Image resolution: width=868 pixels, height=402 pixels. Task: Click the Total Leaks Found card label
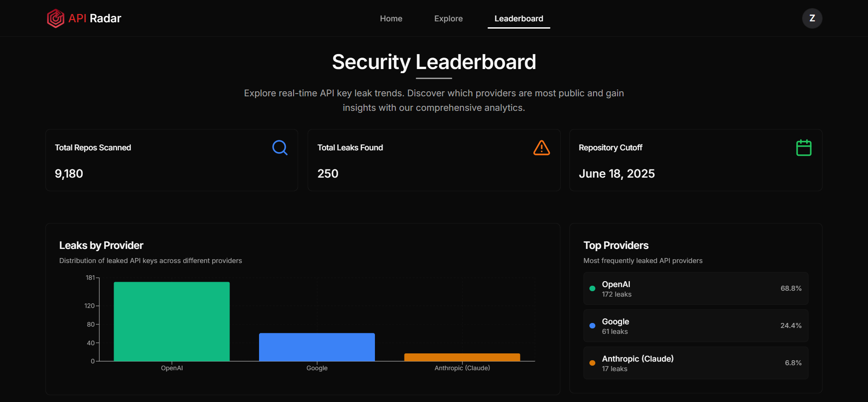[350, 148]
